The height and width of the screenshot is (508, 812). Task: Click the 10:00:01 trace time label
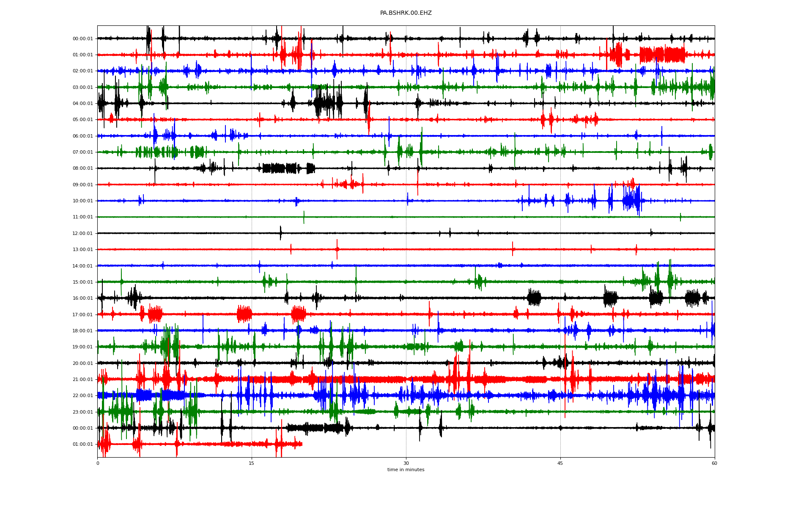click(x=82, y=201)
